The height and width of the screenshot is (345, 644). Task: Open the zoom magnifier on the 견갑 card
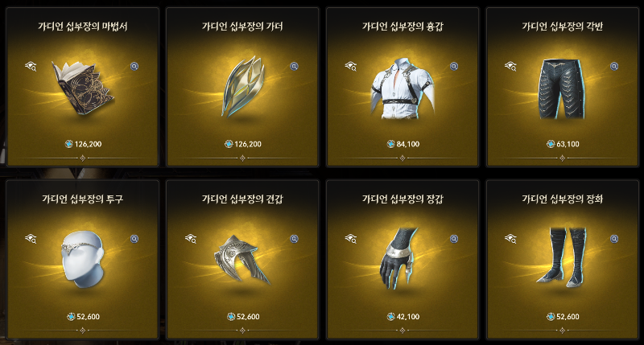point(294,239)
